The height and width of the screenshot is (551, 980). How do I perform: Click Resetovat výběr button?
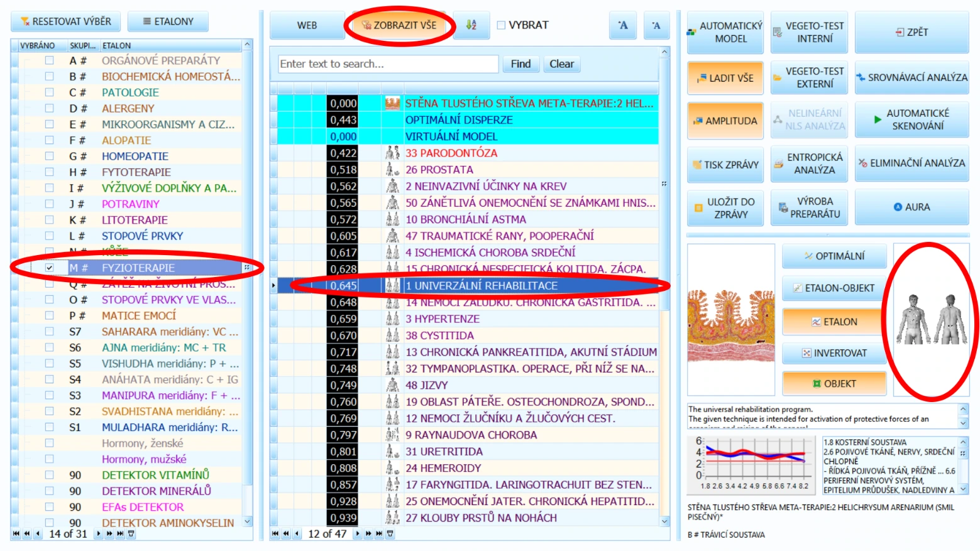point(65,21)
